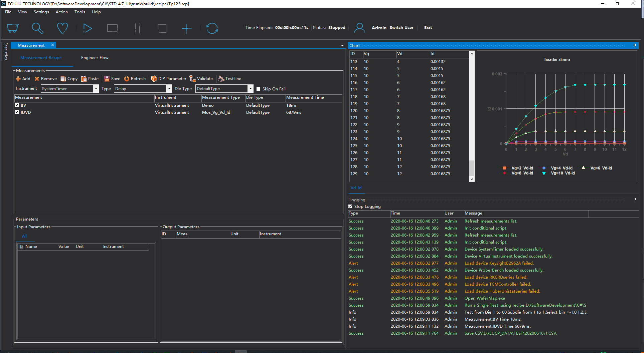Click the magnifier search icon in toolbar
Screen dimensions: 644x353
(37, 28)
